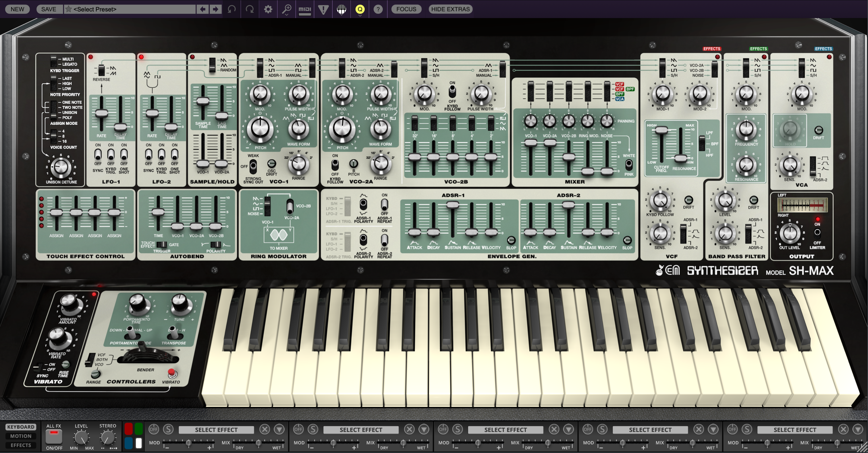Viewport: 868px width, 453px height.
Task: Open the Select Preset dropdown
Action: click(x=130, y=9)
